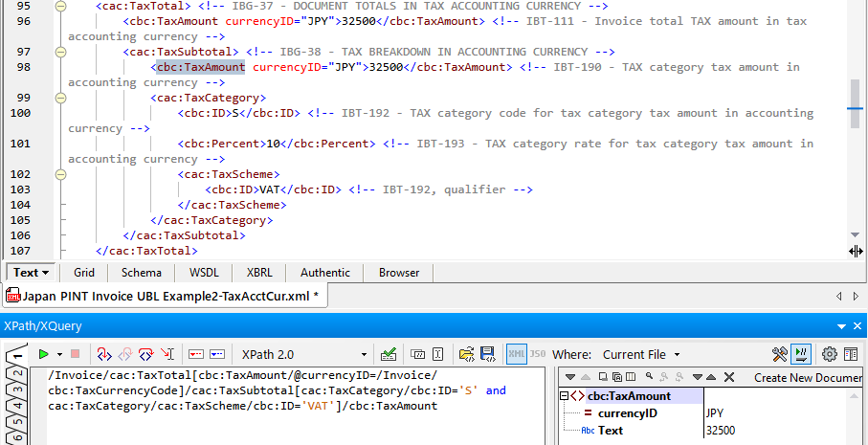Click the grayed-out up-triangle in results toolbar
This screenshot has width=868, height=445.
[585, 377]
